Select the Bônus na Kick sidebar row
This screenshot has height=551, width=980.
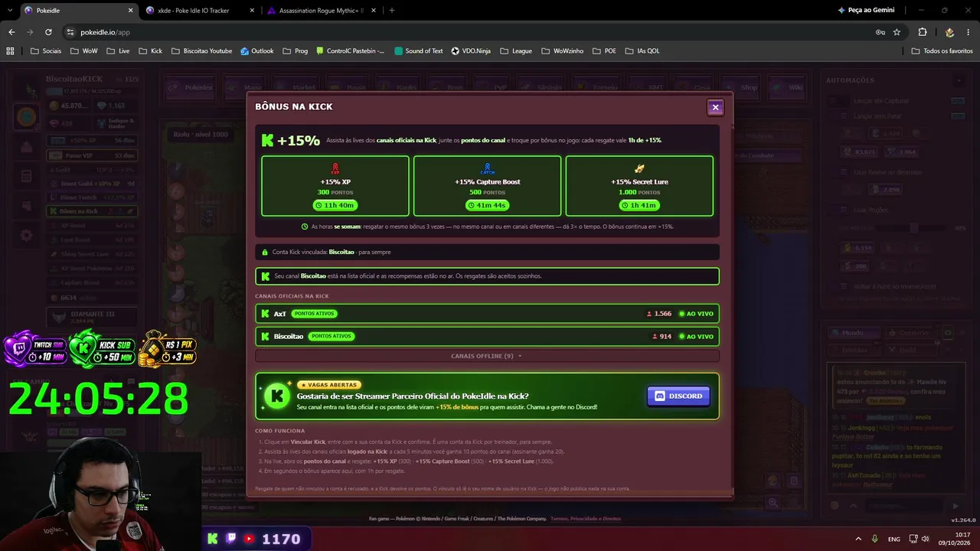point(92,211)
